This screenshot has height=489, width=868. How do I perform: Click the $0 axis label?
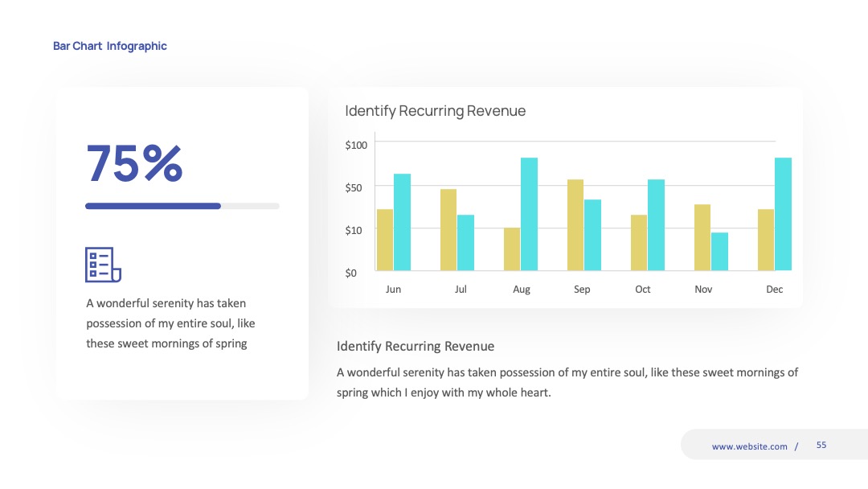(351, 273)
